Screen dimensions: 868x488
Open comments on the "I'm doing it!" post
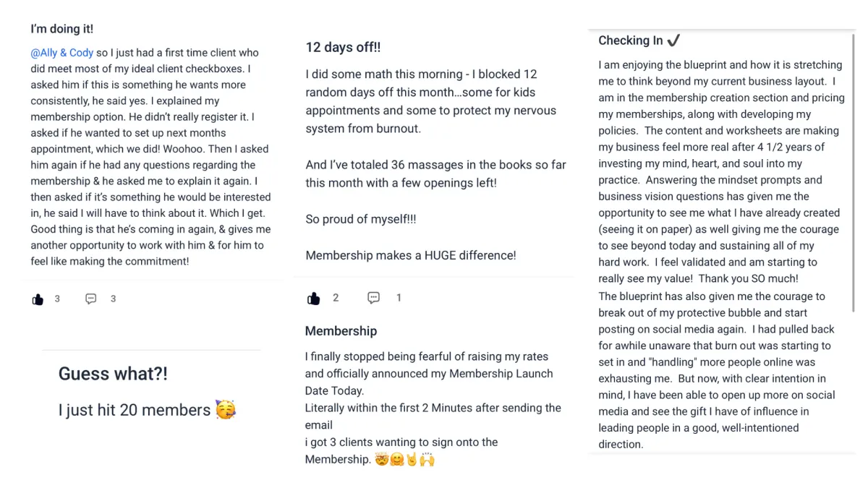click(x=91, y=299)
